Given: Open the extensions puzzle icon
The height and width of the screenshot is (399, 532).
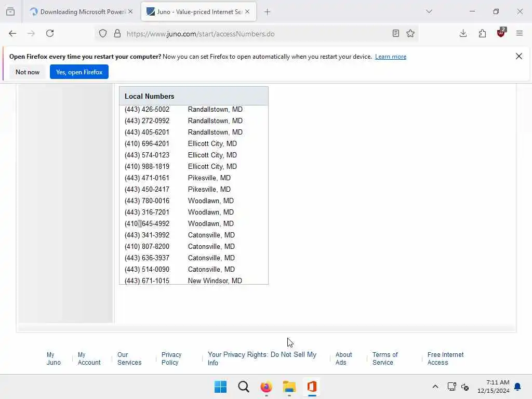Looking at the screenshot, I should pyautogui.click(x=482, y=34).
